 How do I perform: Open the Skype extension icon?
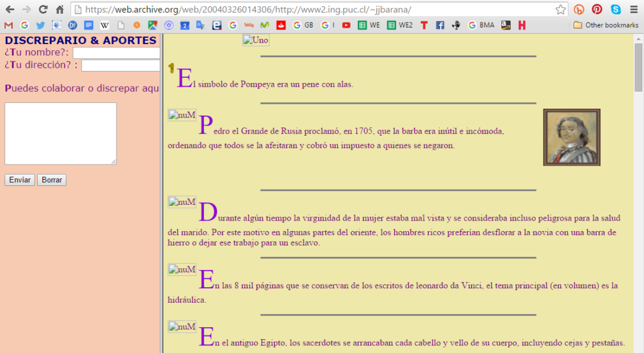615,9
